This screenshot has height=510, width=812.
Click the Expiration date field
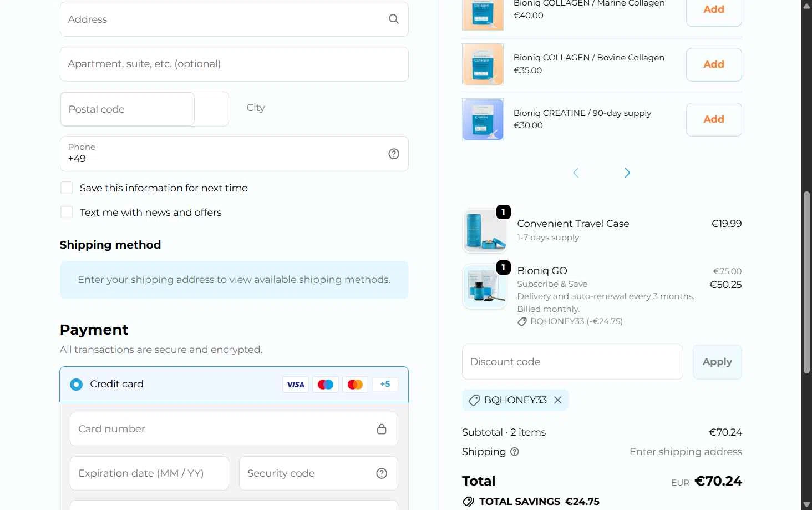149,473
